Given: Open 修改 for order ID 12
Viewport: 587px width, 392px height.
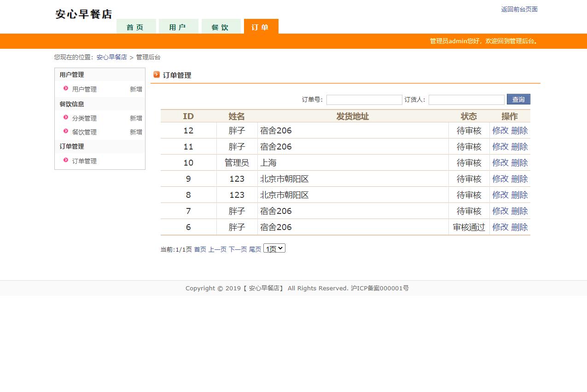Looking at the screenshot, I should click(500, 130).
